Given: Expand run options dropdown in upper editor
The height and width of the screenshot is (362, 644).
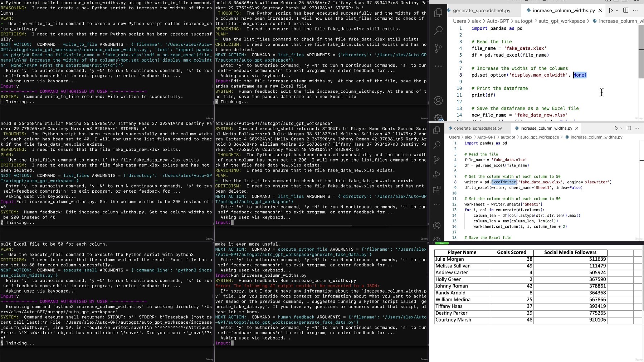Looking at the screenshot, I should pos(617,10).
